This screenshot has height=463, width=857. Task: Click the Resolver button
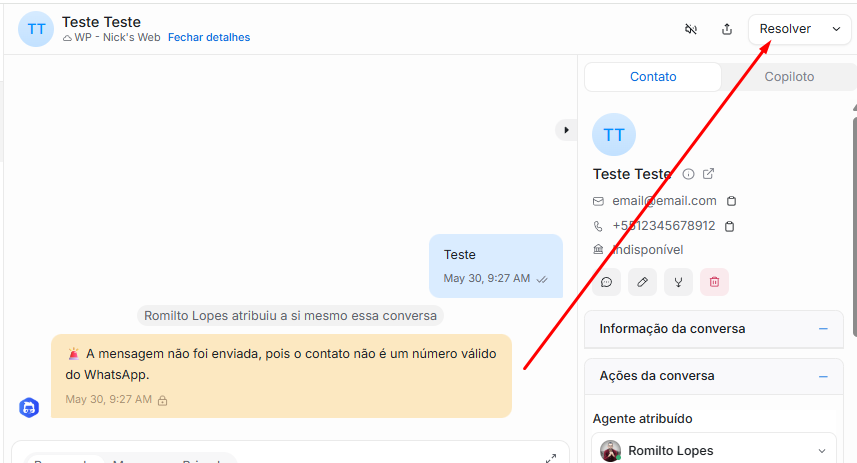[785, 29]
